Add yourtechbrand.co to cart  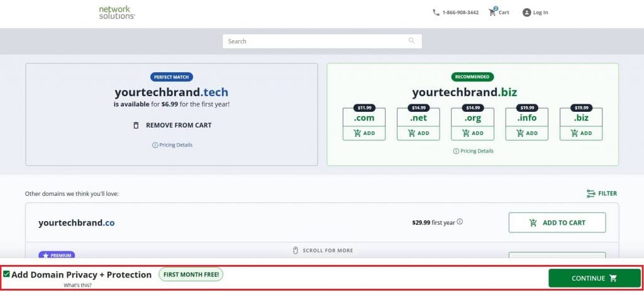click(557, 223)
